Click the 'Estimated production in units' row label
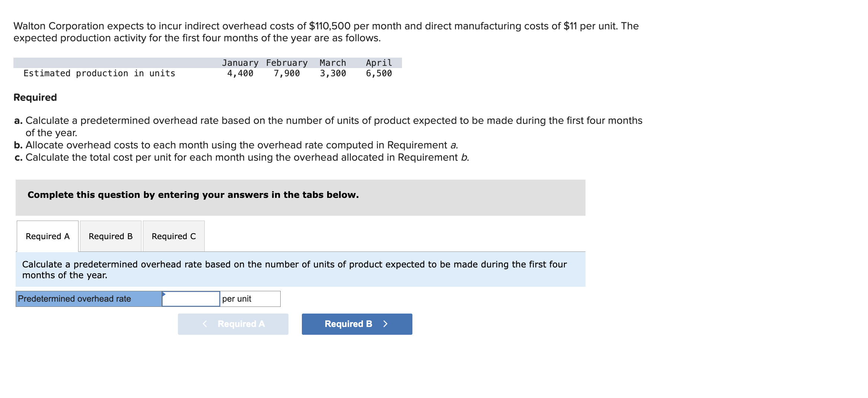 pos(99,74)
